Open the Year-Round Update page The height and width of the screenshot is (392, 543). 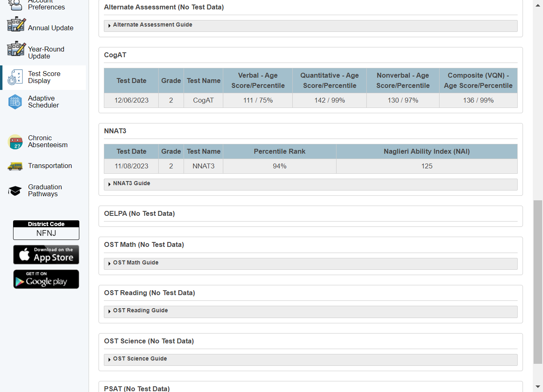tap(46, 53)
